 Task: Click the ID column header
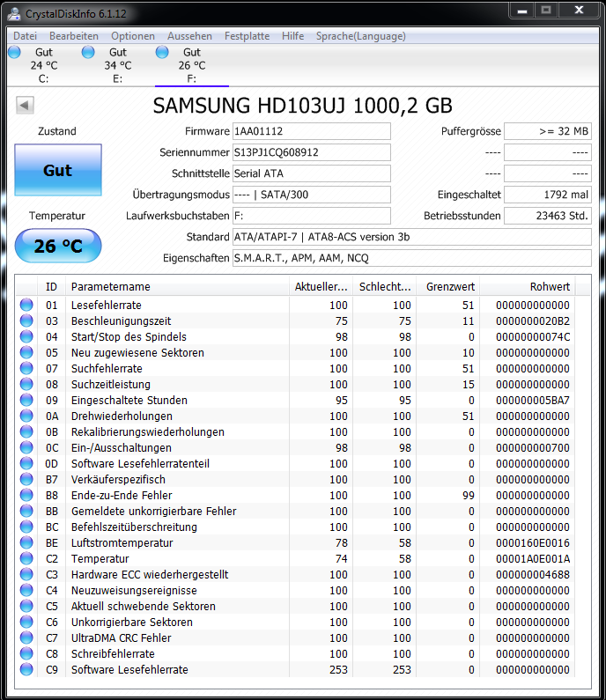pos(51,287)
